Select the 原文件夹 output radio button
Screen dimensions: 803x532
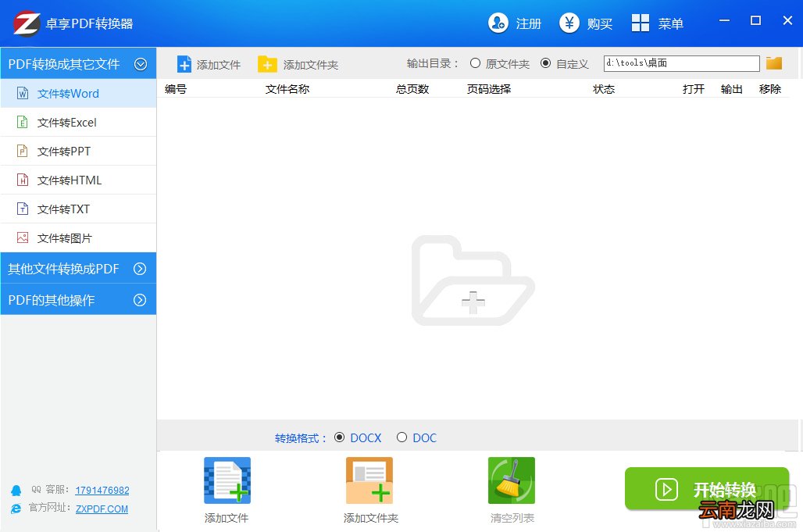[x=475, y=63]
